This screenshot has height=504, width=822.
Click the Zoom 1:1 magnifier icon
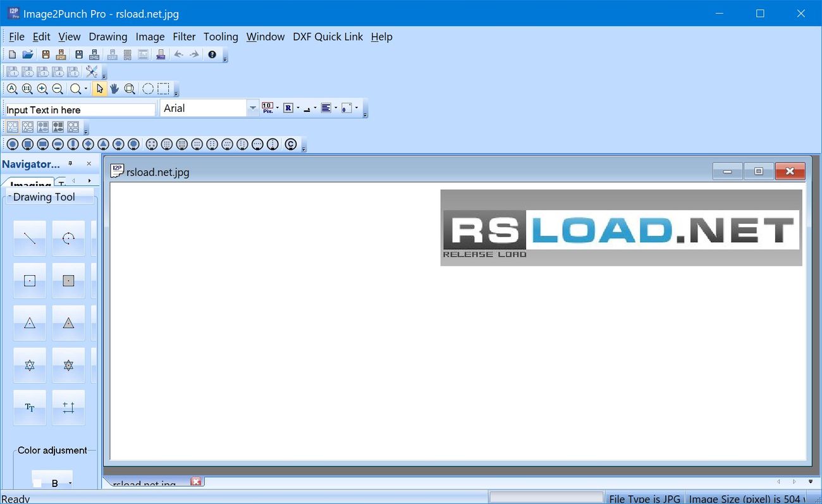tap(27, 89)
